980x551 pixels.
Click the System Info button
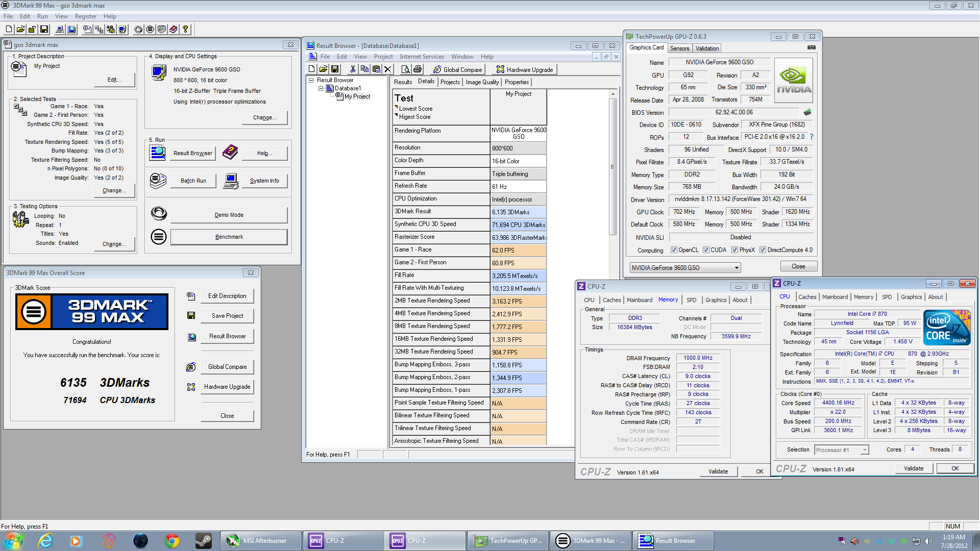[264, 181]
